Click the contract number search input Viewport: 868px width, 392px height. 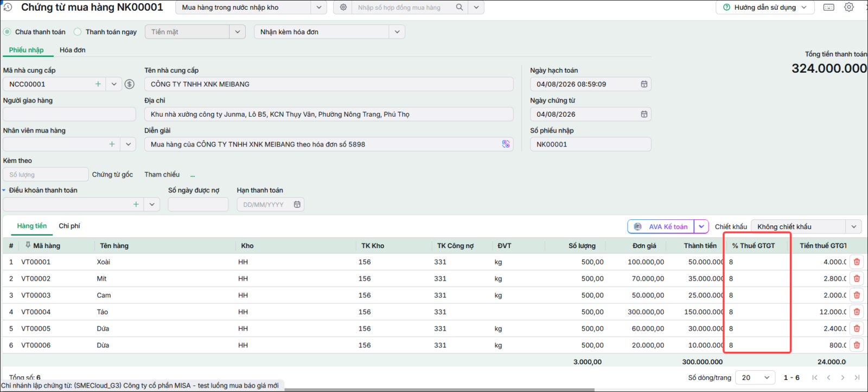(403, 8)
